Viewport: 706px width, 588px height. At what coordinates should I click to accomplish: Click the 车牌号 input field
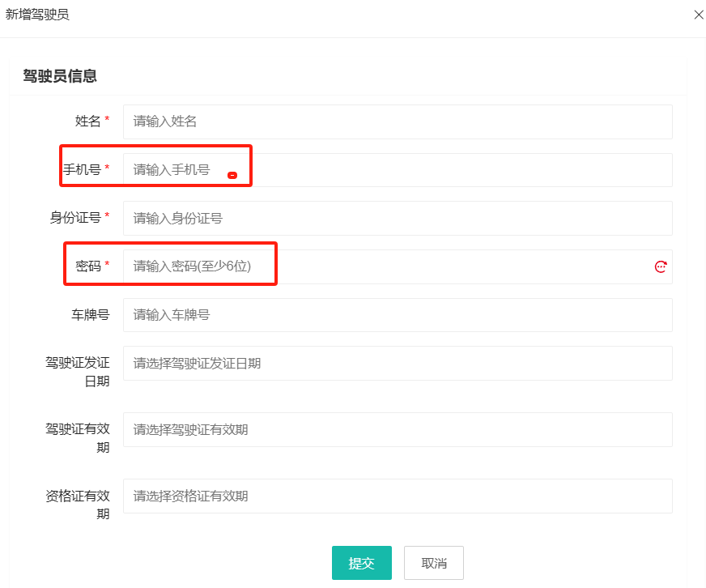[397, 315]
